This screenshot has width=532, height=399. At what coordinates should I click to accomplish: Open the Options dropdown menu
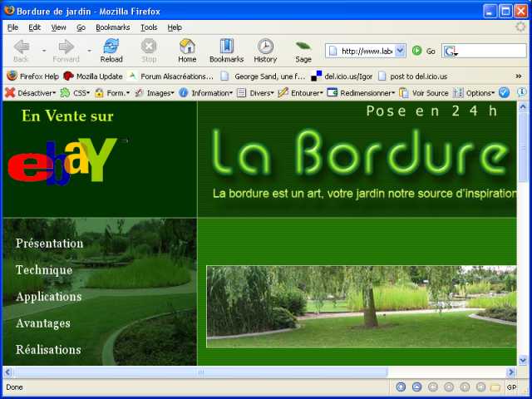(474, 93)
